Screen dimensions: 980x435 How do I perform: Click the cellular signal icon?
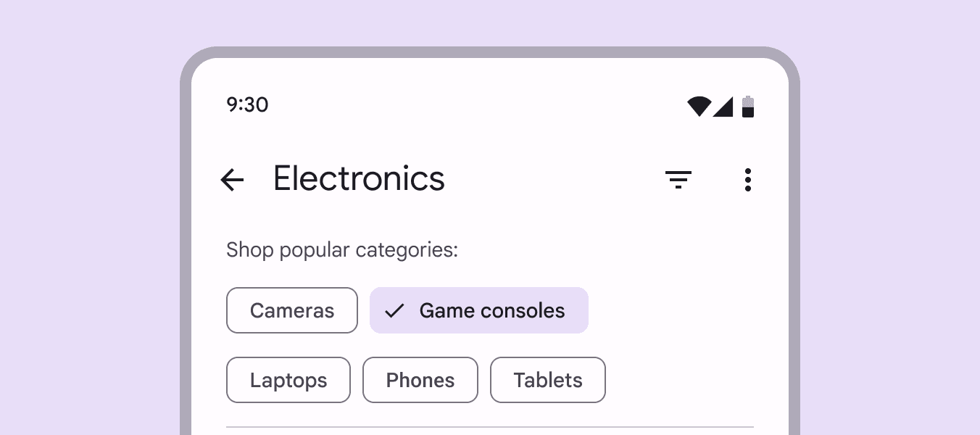(724, 106)
